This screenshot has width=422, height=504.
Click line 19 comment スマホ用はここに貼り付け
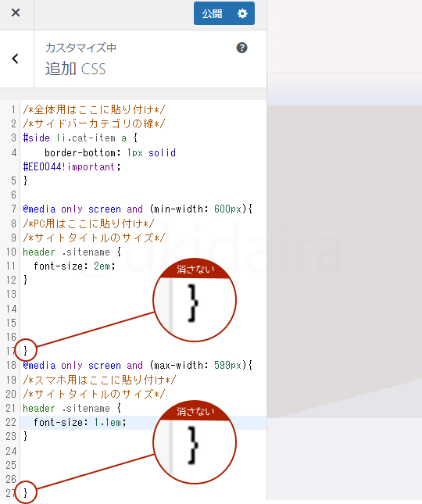(x=99, y=380)
